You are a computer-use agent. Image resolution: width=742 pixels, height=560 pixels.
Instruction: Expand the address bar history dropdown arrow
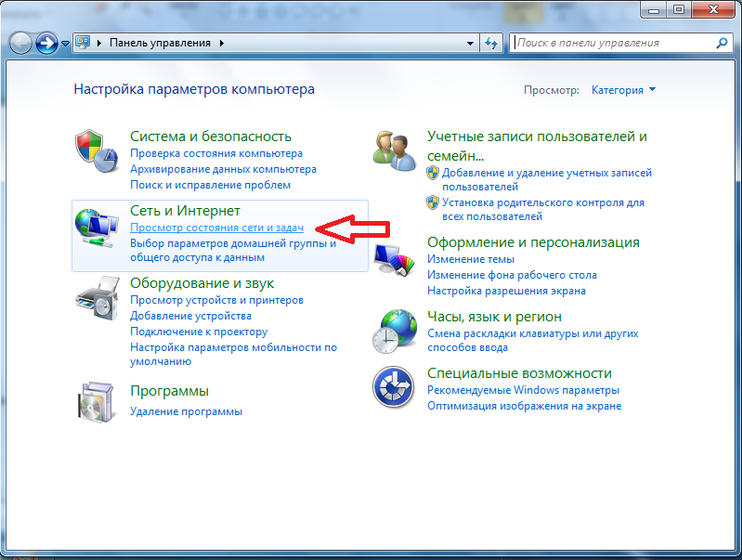471,43
